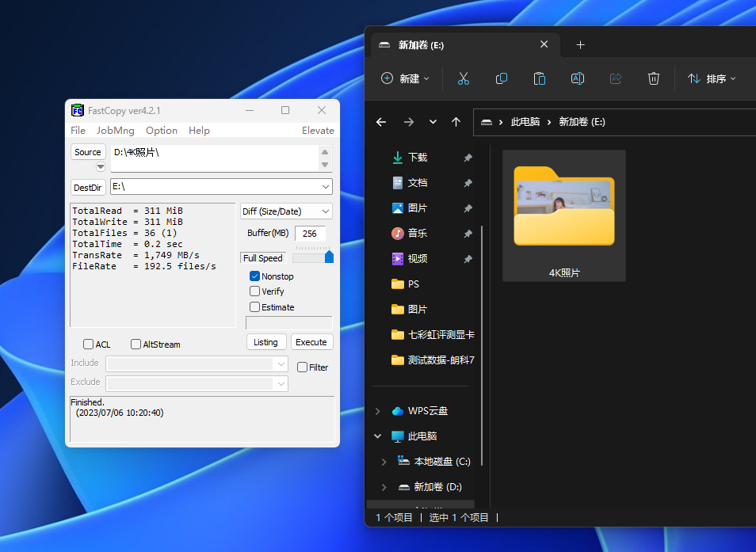Open the PS folder in sidebar

point(414,284)
